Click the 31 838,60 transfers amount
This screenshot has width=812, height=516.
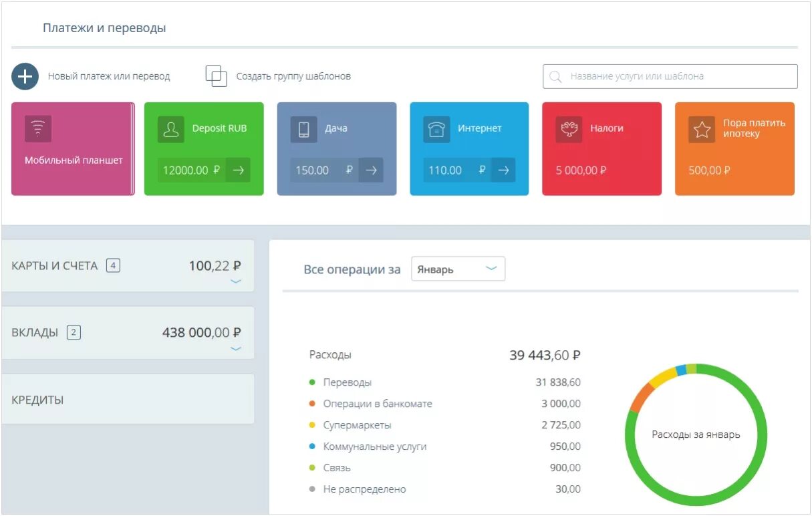pos(558,382)
